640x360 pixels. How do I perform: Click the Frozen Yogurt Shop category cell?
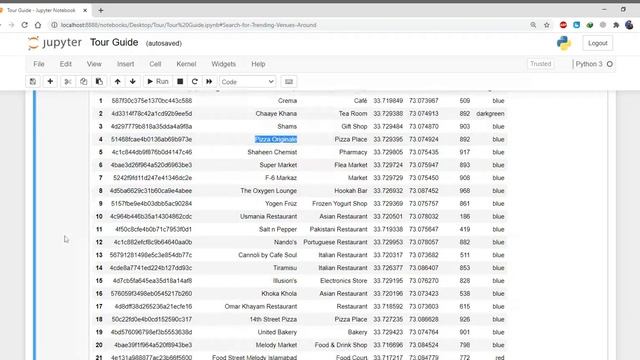[x=340, y=203]
